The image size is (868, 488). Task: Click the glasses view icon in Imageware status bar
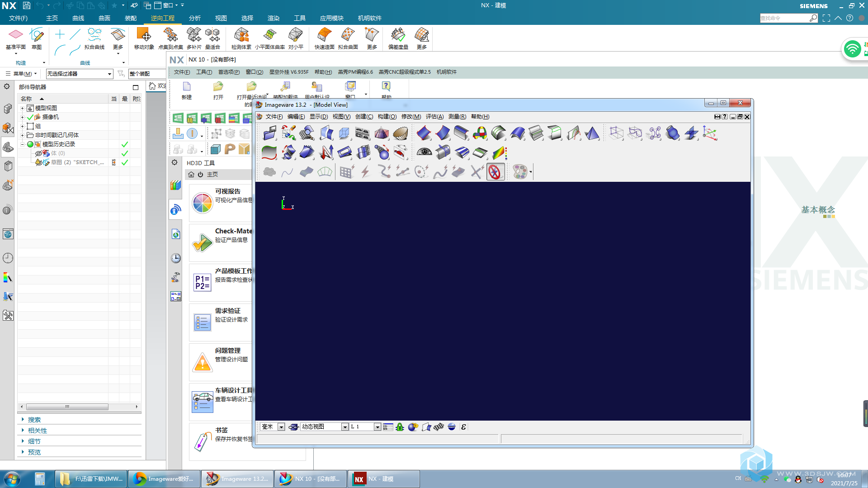tap(293, 427)
